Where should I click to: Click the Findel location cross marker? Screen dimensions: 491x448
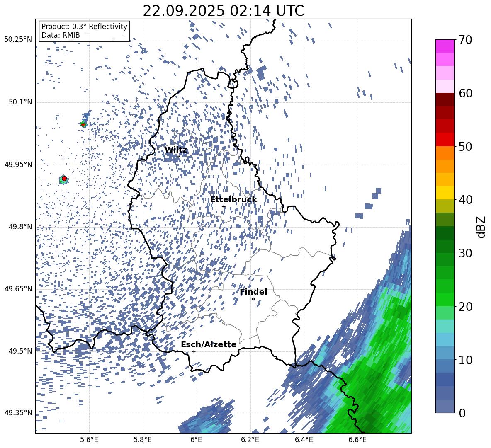253,299
